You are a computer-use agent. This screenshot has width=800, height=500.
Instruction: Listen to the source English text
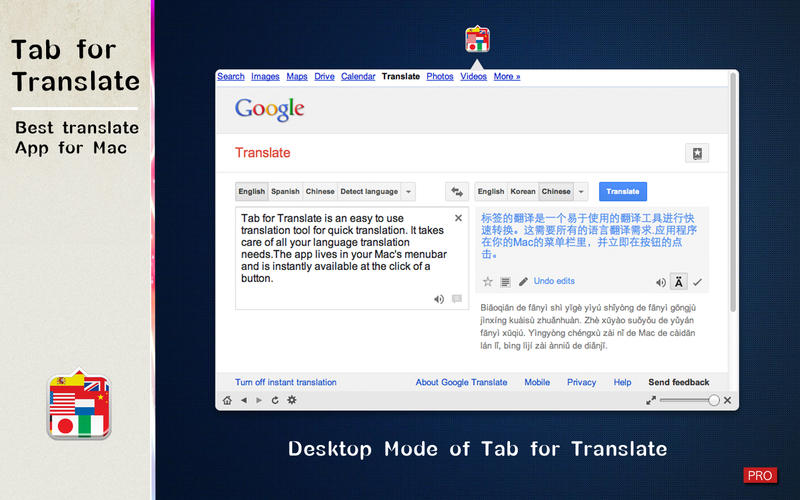click(x=439, y=299)
